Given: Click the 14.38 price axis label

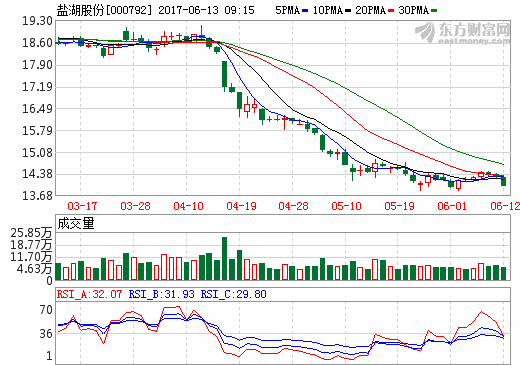Looking at the screenshot, I should (38, 174).
